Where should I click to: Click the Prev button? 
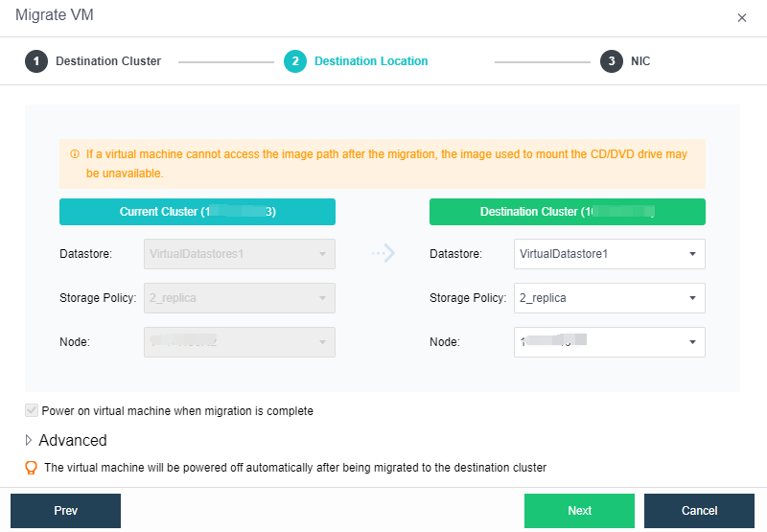pos(65,511)
